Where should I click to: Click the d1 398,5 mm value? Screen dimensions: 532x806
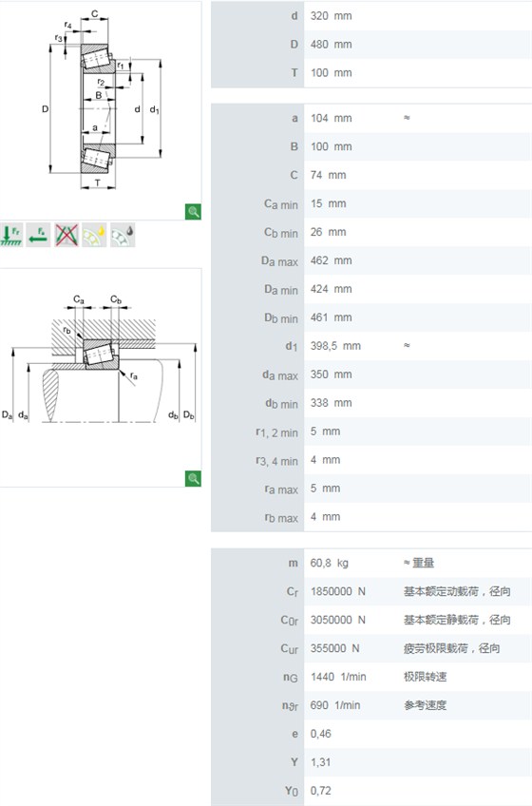(x=335, y=346)
